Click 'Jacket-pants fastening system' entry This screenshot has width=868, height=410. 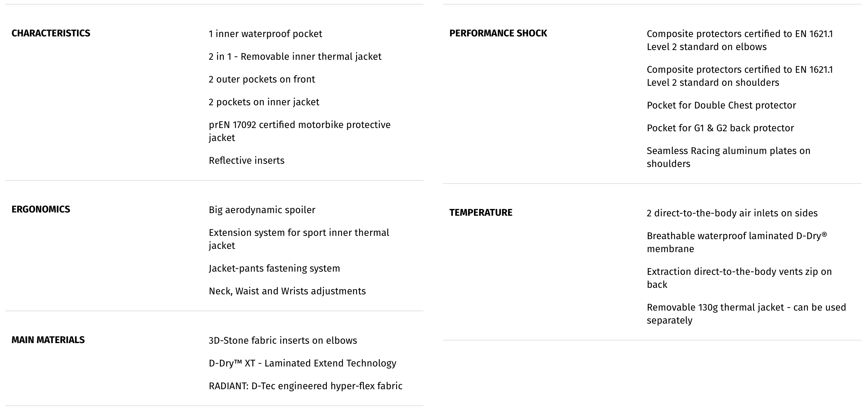pos(274,268)
